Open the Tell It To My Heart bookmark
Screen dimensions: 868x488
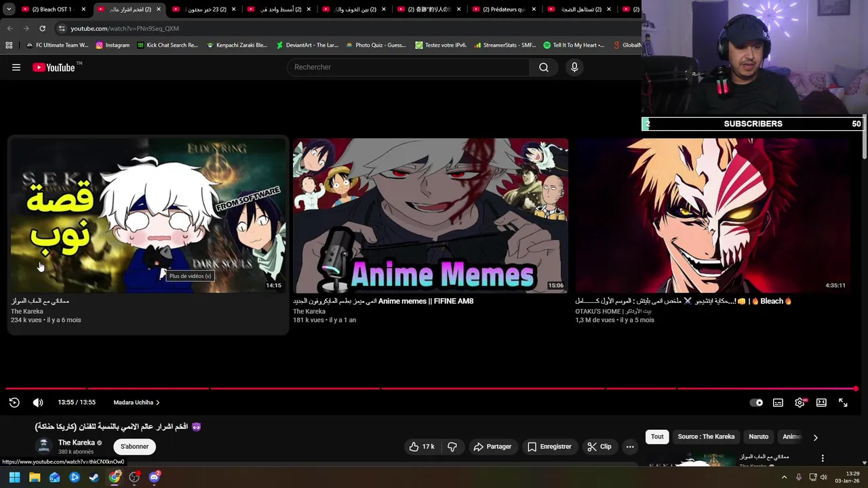(574, 45)
